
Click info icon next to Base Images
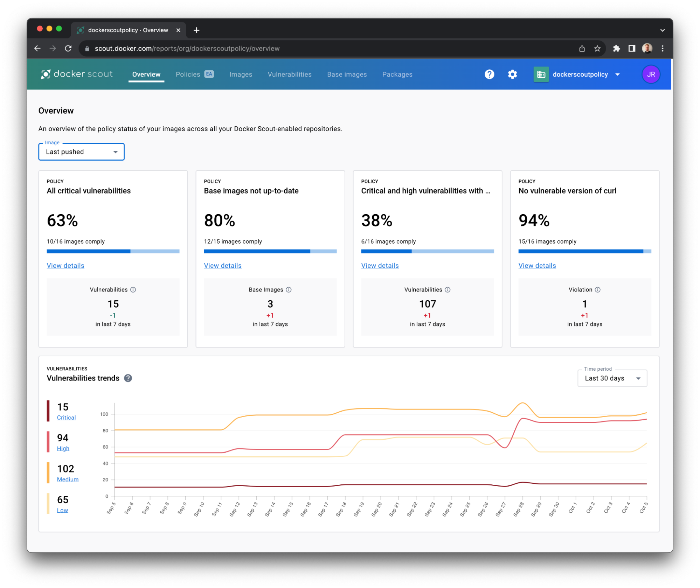tap(289, 290)
